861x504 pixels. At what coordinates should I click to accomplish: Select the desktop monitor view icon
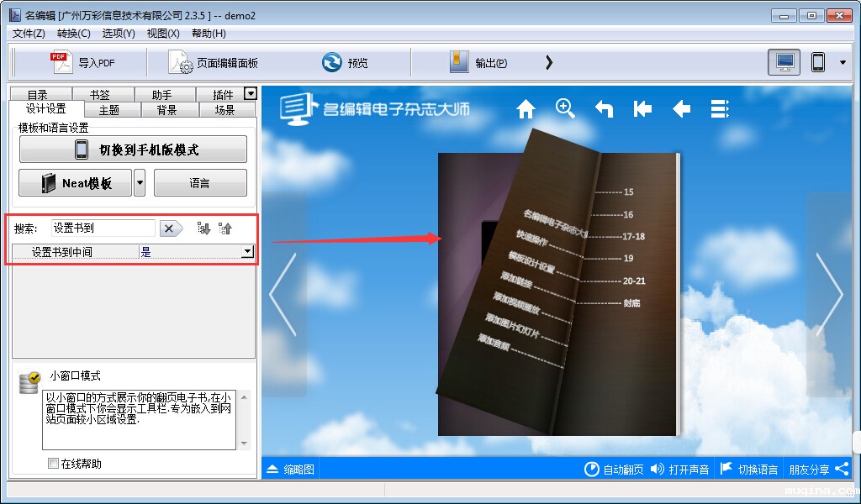[784, 62]
